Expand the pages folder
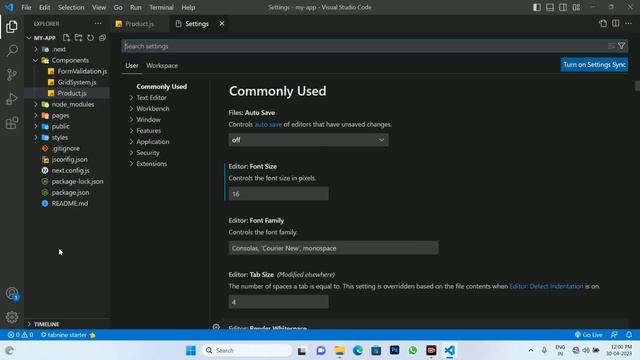The width and height of the screenshot is (640, 360). point(36,115)
